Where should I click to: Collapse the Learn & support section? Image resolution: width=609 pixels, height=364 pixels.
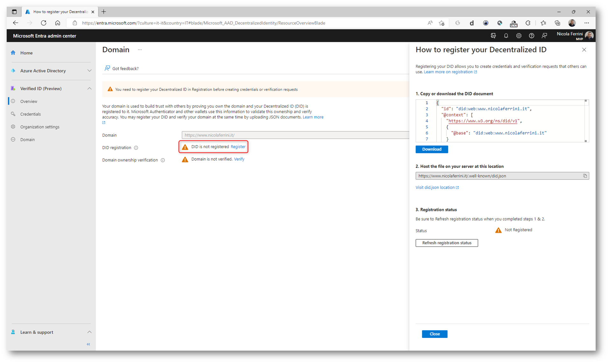pos(89,332)
